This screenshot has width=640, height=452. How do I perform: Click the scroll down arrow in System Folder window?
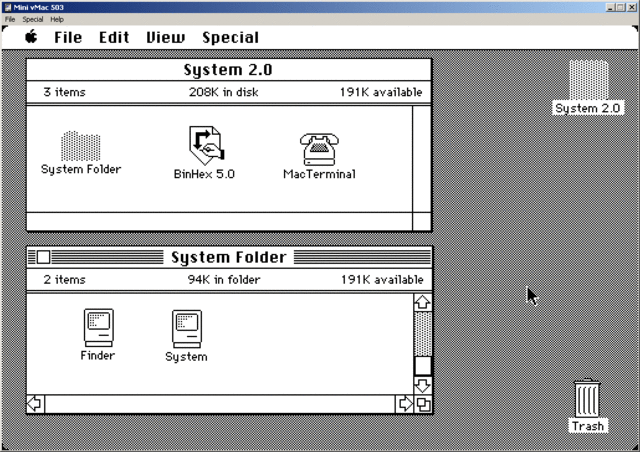click(x=423, y=385)
